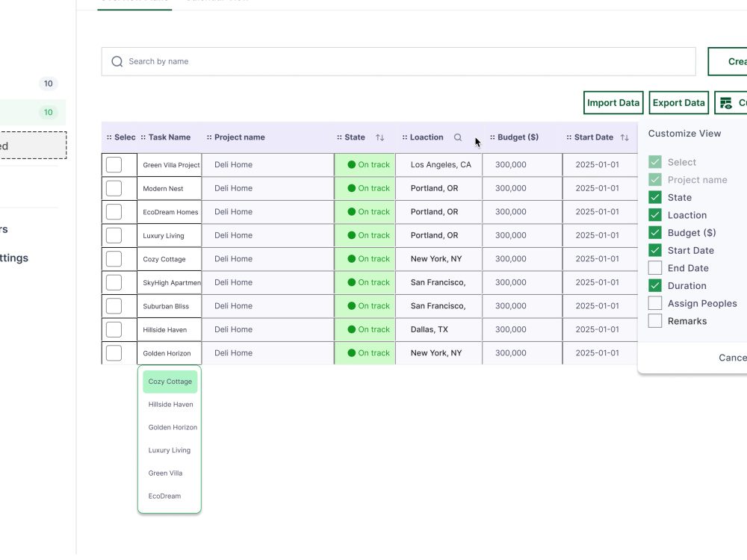This screenshot has width=747, height=560.
Task: Click the search magnifier icon in search bar
Action: click(117, 61)
